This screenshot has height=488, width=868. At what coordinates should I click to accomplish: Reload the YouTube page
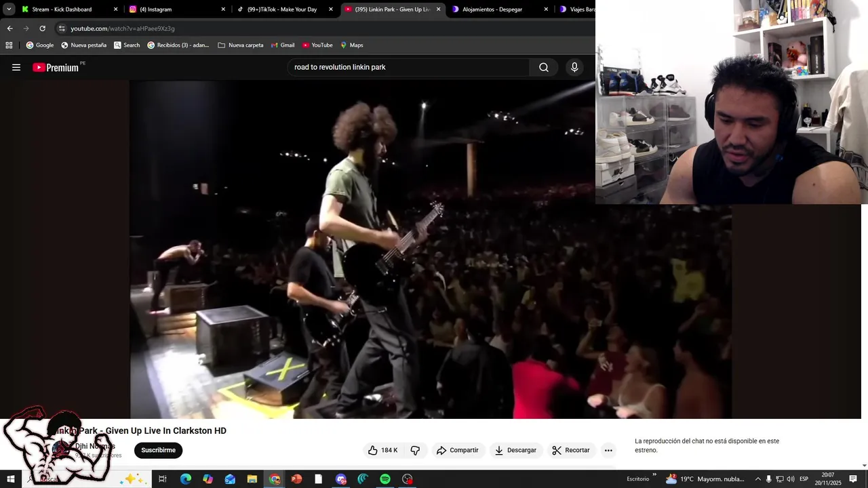[x=42, y=28]
